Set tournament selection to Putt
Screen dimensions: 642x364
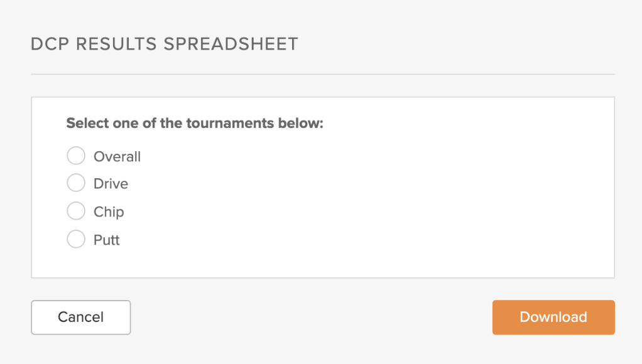point(76,239)
